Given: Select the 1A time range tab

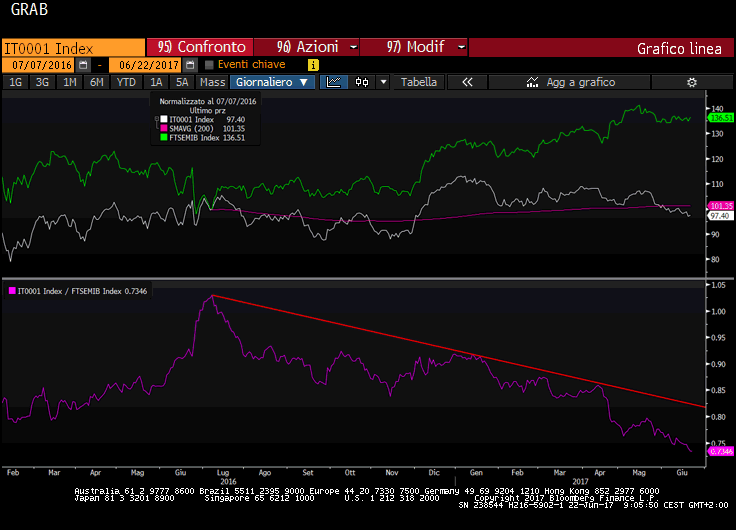Looking at the screenshot, I should 156,82.
